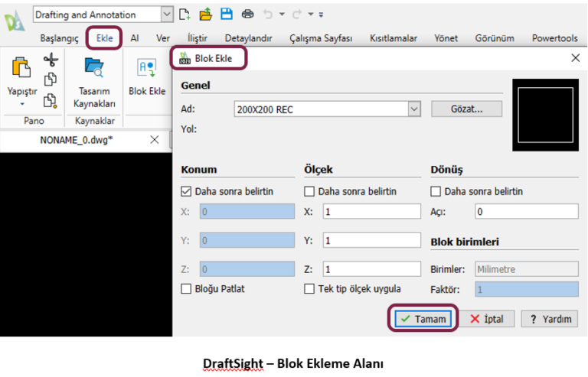
Task: Click the Gözat browse button
Action: pos(466,109)
